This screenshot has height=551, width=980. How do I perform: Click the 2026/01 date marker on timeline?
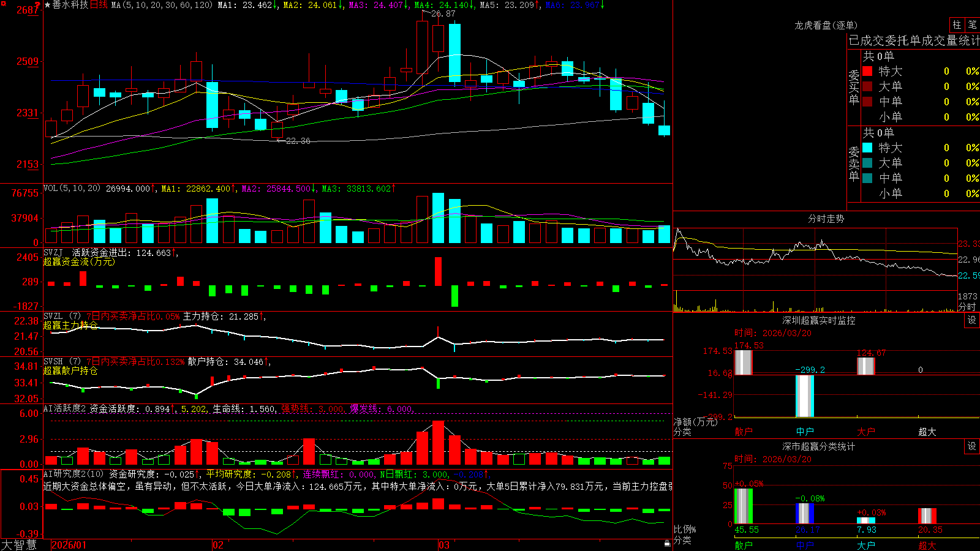tap(69, 545)
